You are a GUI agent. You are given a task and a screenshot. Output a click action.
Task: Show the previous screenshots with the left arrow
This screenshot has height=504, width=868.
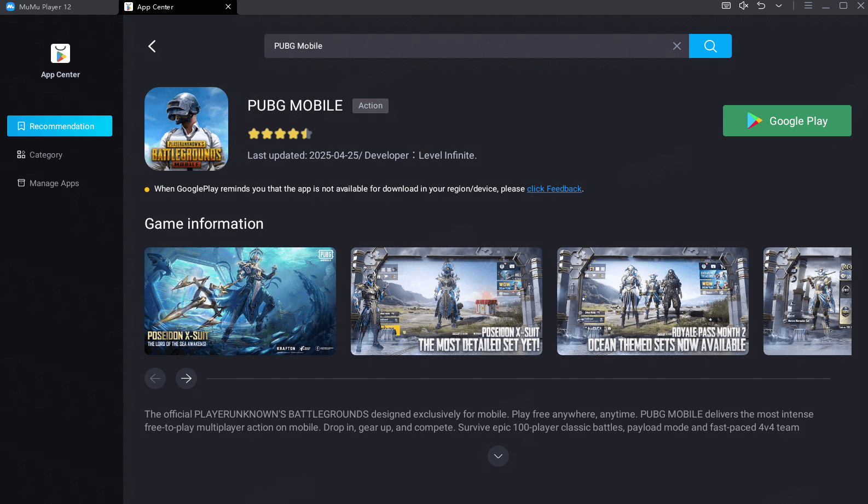click(155, 378)
